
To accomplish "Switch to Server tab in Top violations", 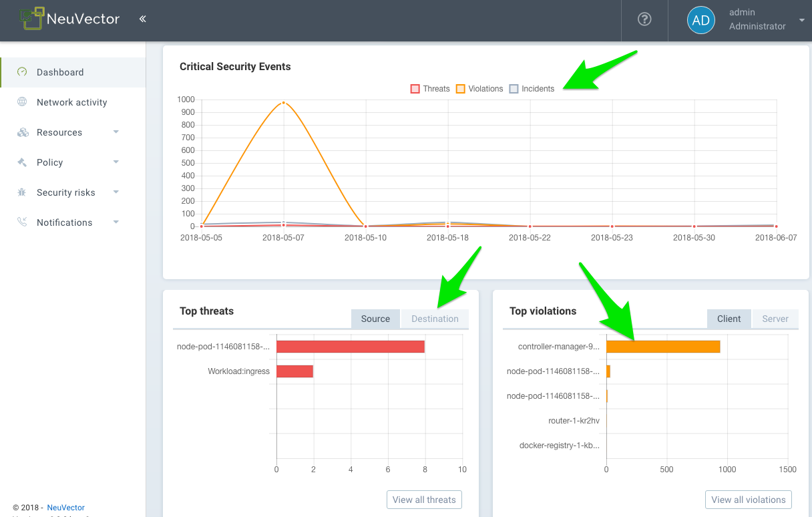I will (x=775, y=319).
